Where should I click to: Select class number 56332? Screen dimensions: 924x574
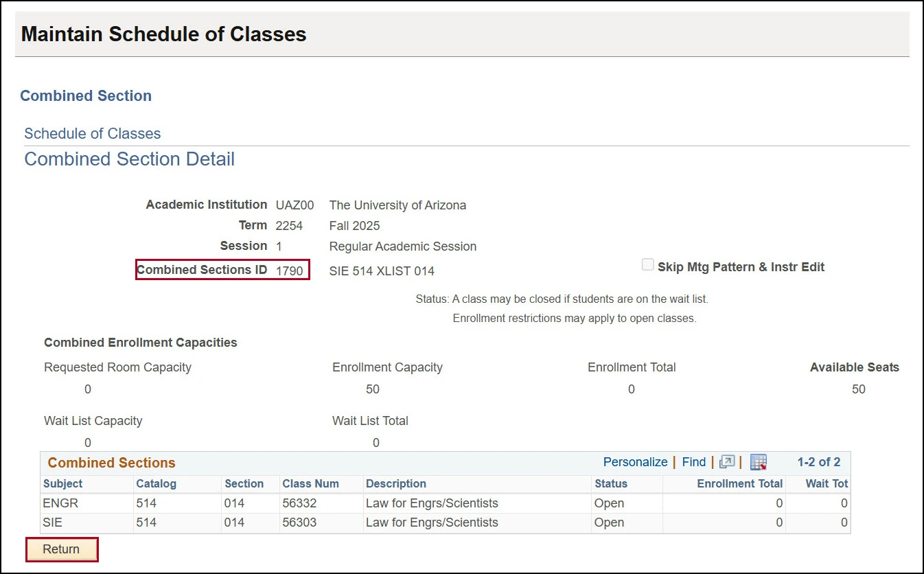(x=299, y=503)
